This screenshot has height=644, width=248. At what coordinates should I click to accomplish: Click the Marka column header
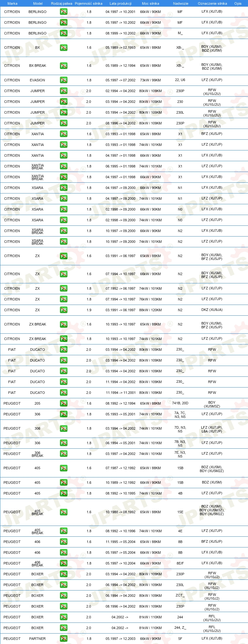12,3
